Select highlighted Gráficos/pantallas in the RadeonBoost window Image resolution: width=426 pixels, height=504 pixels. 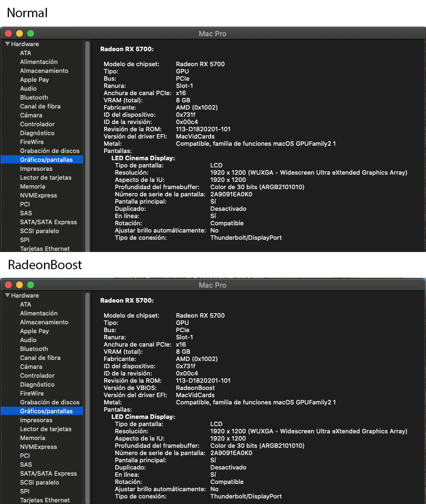tap(42, 411)
